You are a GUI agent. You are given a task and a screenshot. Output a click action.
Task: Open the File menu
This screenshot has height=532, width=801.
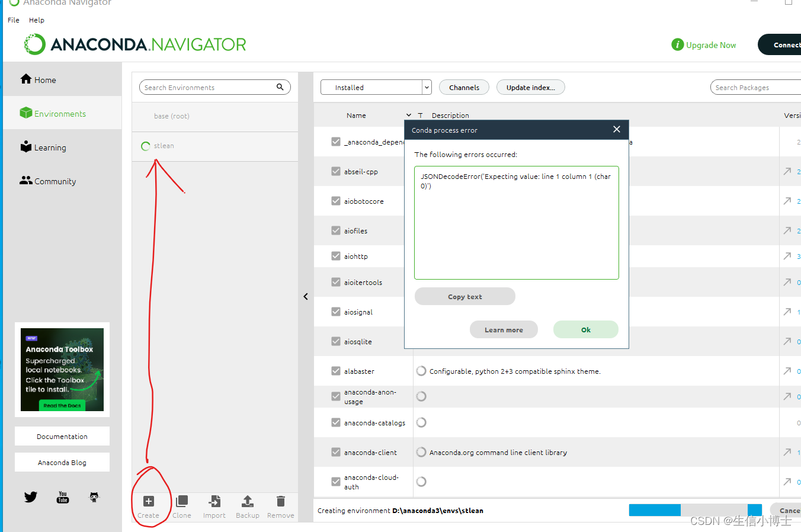click(13, 20)
